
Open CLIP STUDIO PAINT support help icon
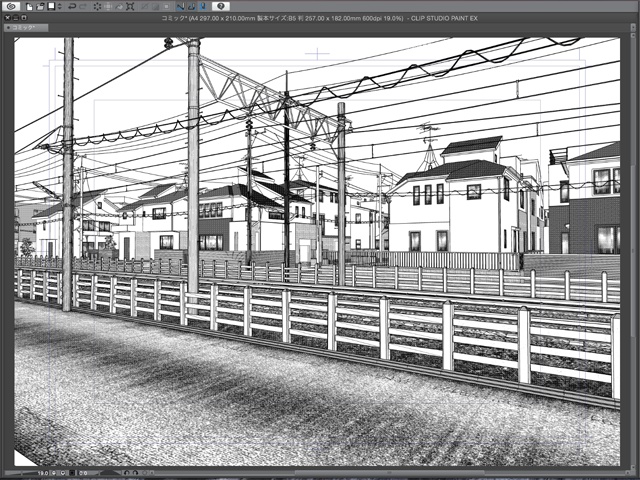pos(221,6)
